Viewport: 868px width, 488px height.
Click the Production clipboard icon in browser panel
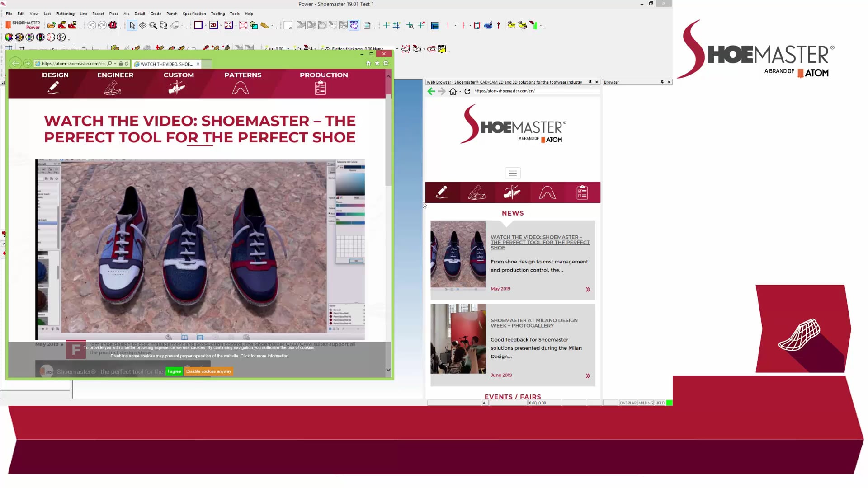(582, 192)
